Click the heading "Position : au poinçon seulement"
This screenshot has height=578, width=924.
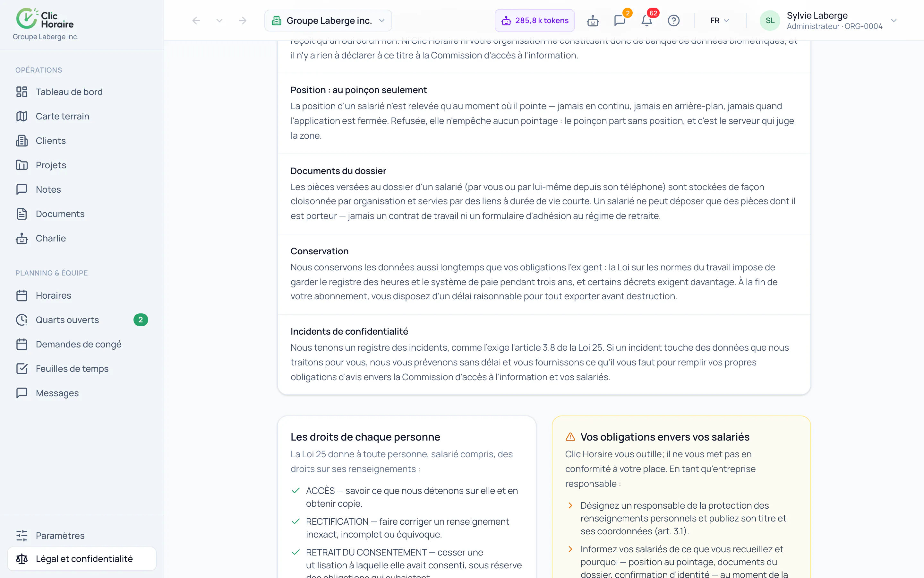coord(358,90)
